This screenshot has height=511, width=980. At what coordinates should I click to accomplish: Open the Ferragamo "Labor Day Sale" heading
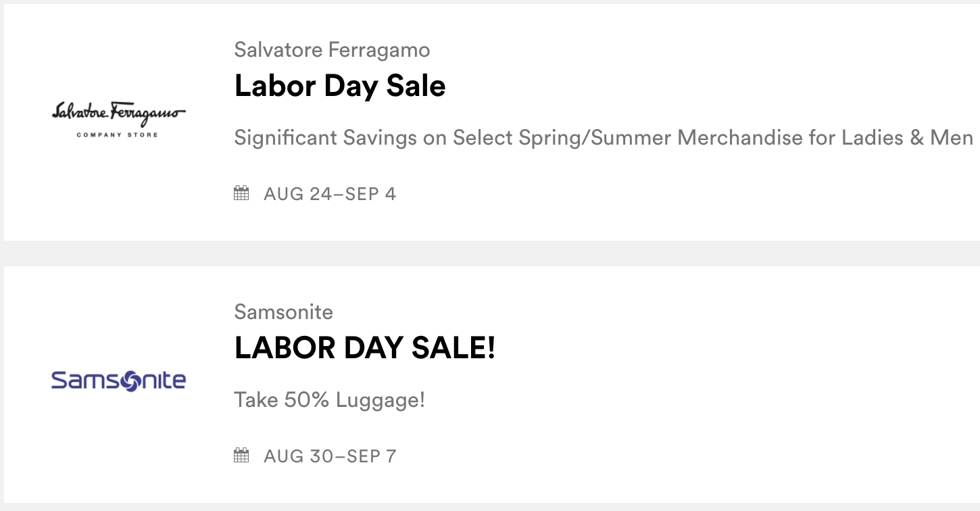click(340, 86)
